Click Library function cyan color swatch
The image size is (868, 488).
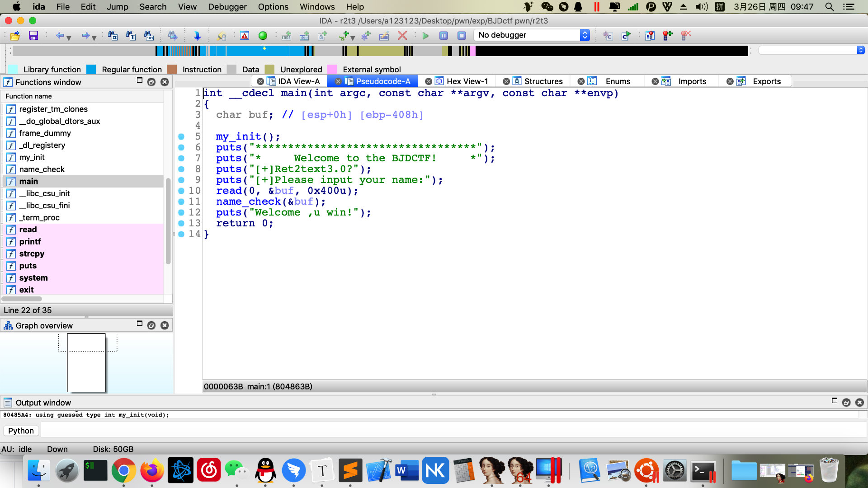pos(13,69)
